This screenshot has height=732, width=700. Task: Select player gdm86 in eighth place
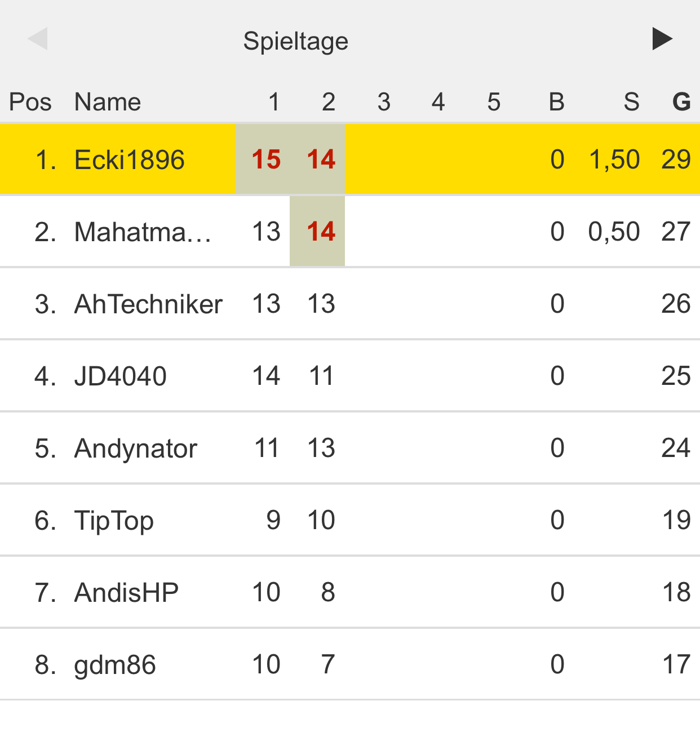click(x=115, y=664)
